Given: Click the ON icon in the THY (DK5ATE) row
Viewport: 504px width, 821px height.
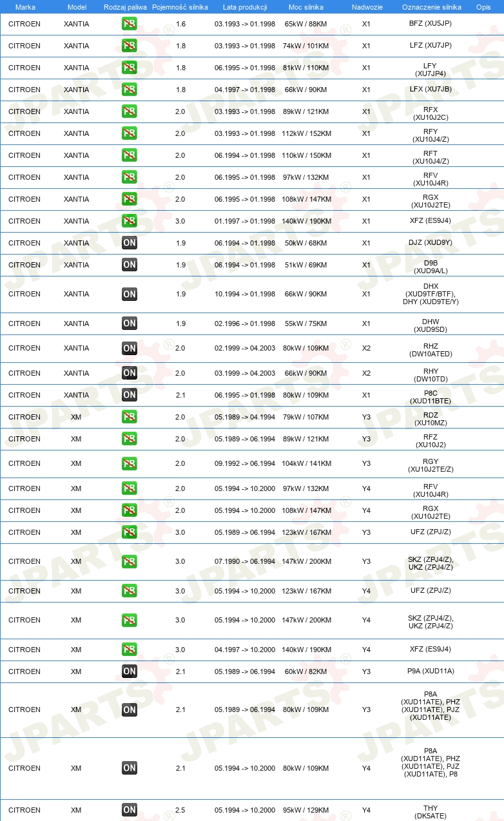Looking at the screenshot, I should pyautogui.click(x=130, y=810).
